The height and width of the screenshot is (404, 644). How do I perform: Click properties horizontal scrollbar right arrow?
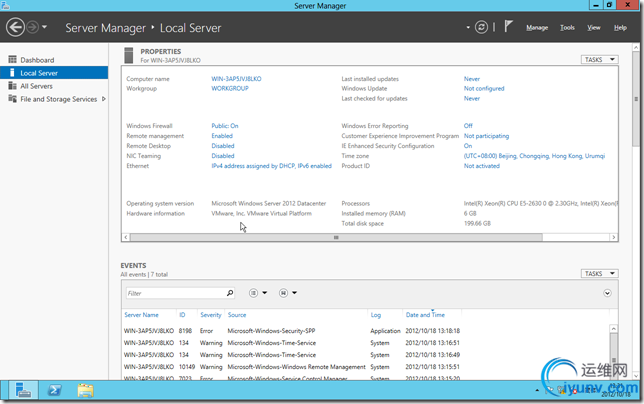pos(614,237)
